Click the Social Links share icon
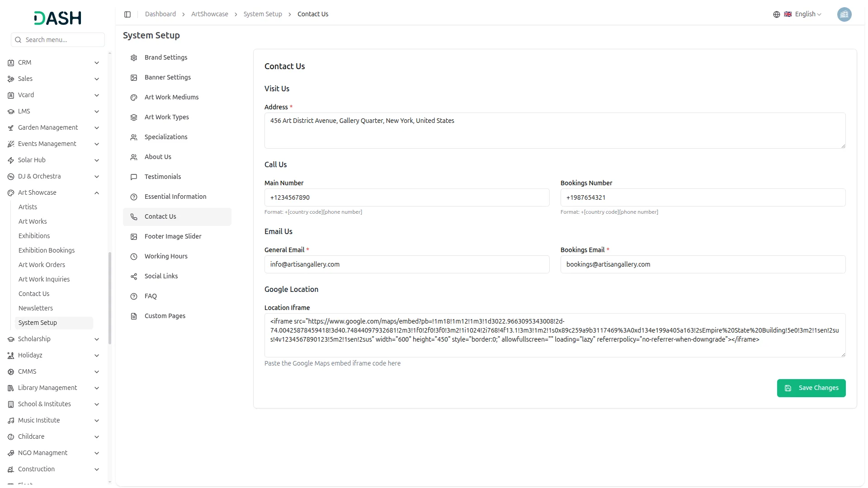This screenshot has width=868, height=488. pyautogui.click(x=134, y=277)
